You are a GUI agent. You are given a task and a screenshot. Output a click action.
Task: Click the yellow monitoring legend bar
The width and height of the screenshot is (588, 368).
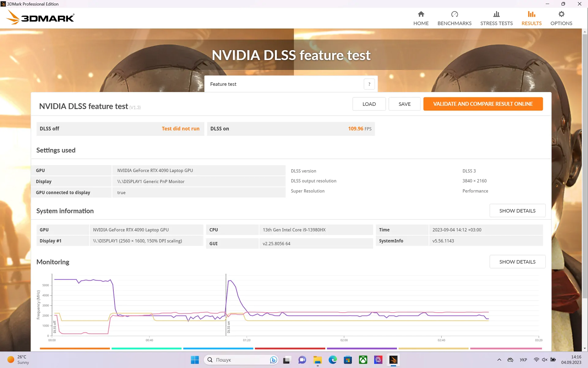click(433, 348)
